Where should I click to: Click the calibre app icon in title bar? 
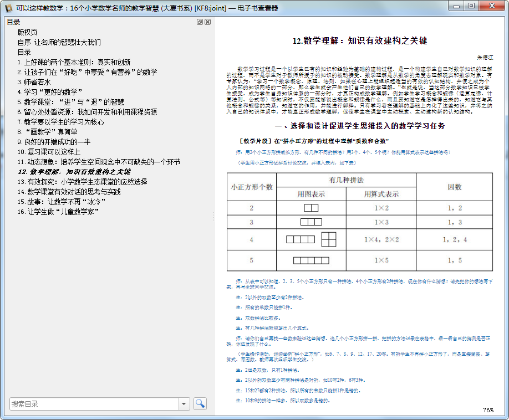(x=9, y=8)
